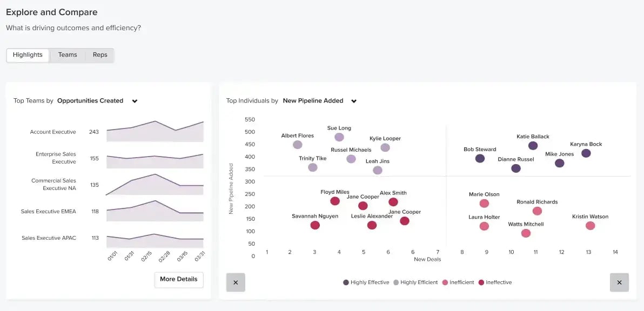Screen dimensions: 644x311
Task: Click the More Details button
Action: click(x=178, y=280)
